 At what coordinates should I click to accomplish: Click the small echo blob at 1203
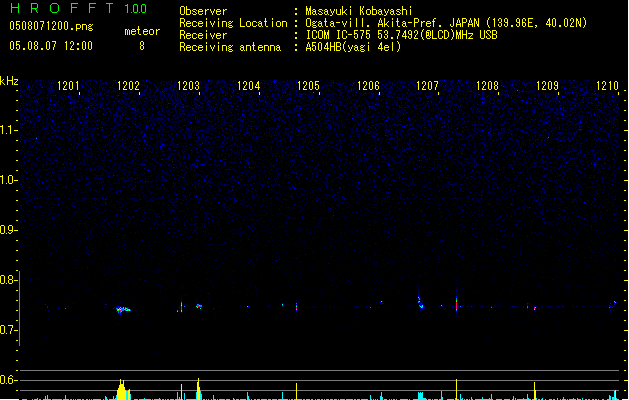(x=199, y=306)
